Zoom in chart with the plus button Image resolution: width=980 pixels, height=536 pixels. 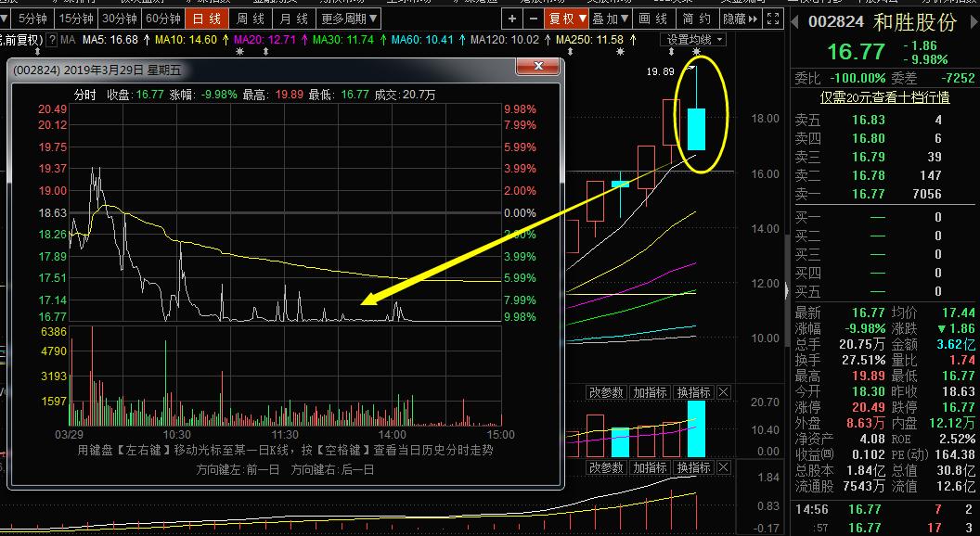tap(512, 19)
